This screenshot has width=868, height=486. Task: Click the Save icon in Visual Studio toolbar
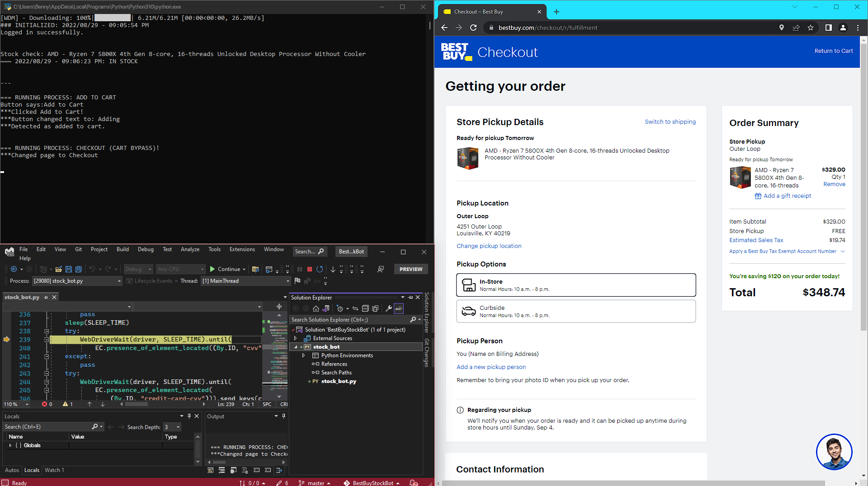[69, 269]
